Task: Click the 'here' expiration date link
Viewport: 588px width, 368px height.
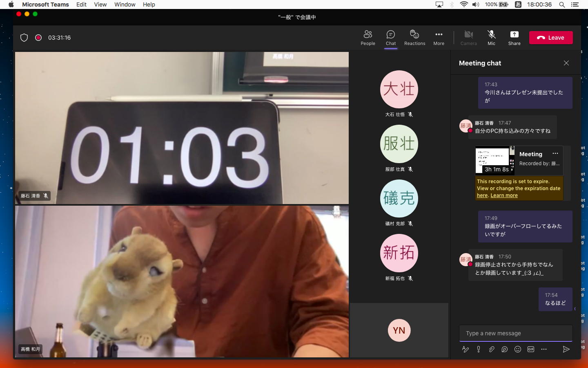Action: click(482, 195)
